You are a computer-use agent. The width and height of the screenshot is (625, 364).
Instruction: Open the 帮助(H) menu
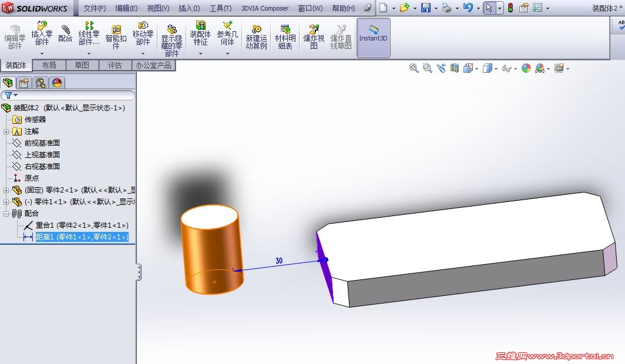[344, 8]
